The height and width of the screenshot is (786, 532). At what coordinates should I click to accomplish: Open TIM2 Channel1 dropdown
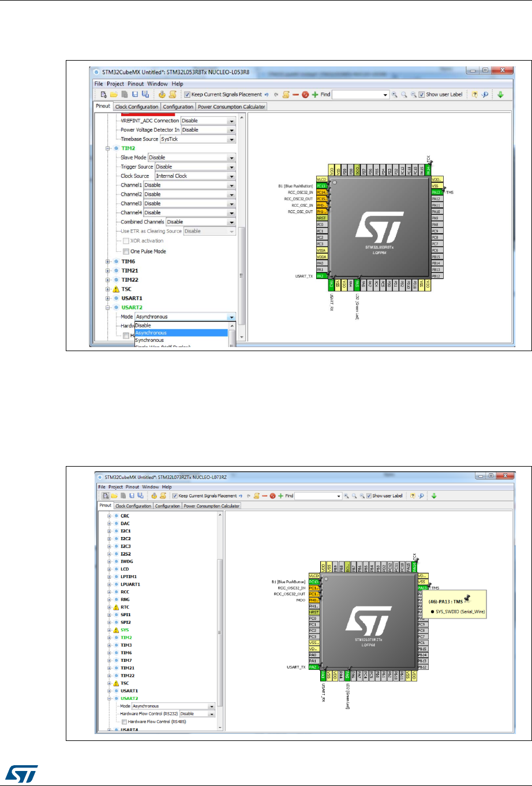point(189,185)
